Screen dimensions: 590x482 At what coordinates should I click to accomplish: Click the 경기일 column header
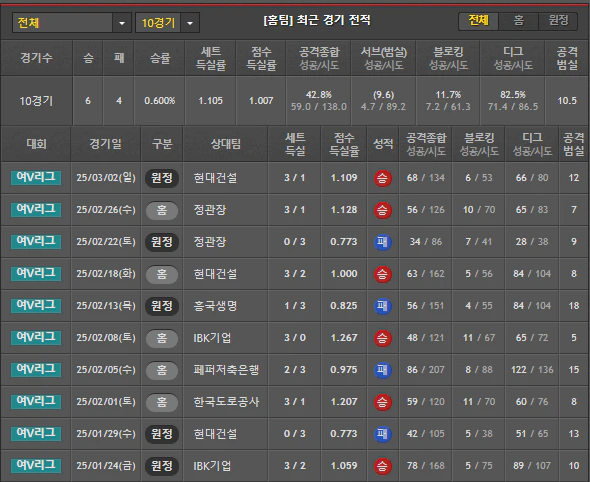tap(105, 144)
